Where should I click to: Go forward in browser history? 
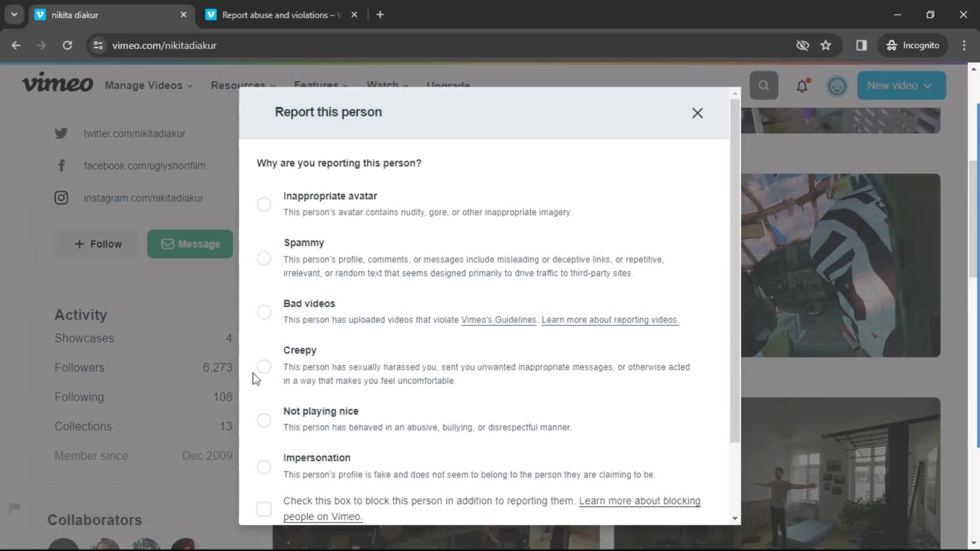[41, 45]
